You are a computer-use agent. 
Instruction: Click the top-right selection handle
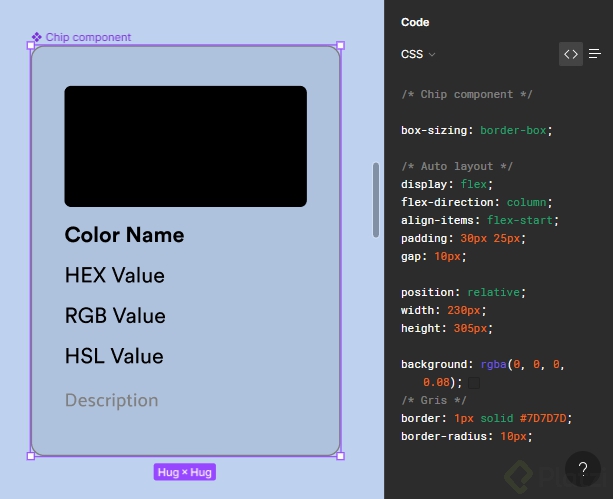pos(341,45)
